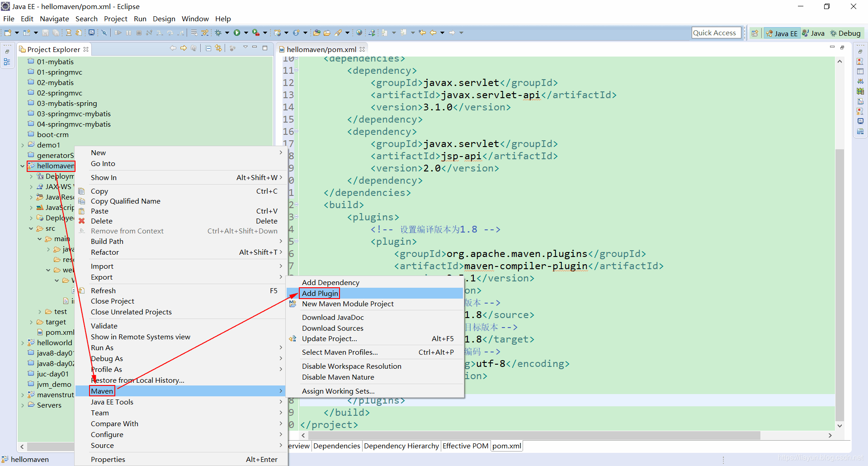Expand the demo1 project node
Screen dimensions: 868x466
pos(22,145)
